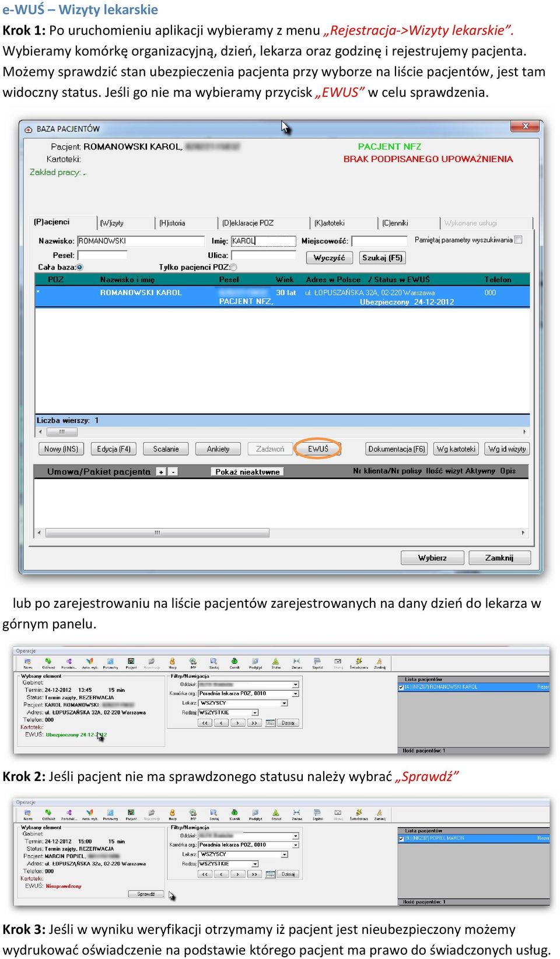Switch to (K)artoteki tab
Screen dimensions: 560x959
pos(343,223)
